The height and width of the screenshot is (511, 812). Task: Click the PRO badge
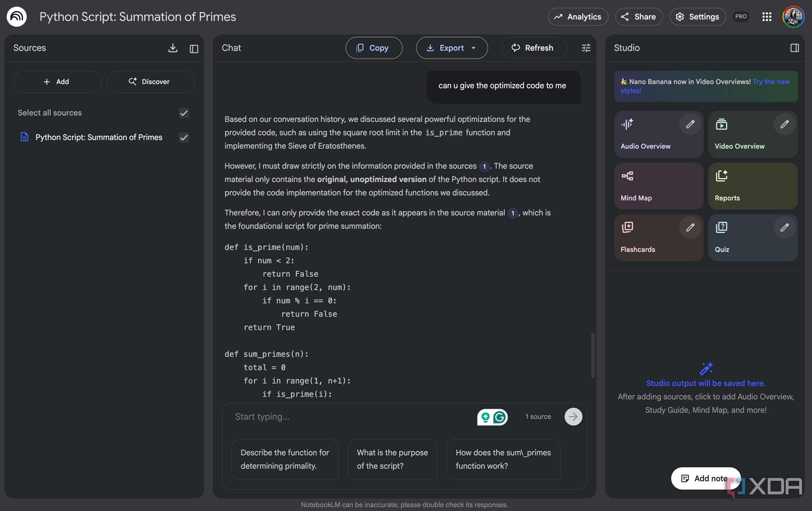click(x=740, y=16)
